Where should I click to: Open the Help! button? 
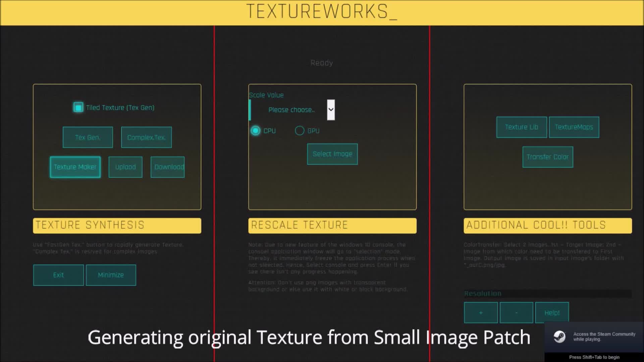coord(552,313)
